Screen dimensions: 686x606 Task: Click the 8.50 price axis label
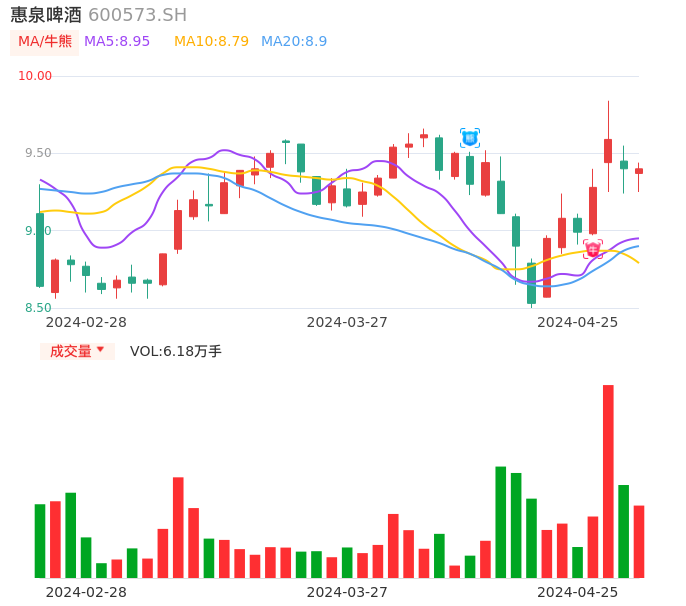[35, 308]
